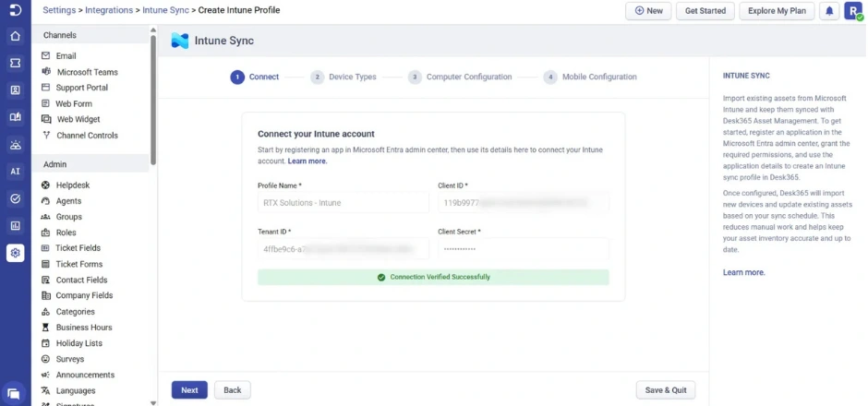Click the Holiday Lists calendar icon

coord(46,343)
